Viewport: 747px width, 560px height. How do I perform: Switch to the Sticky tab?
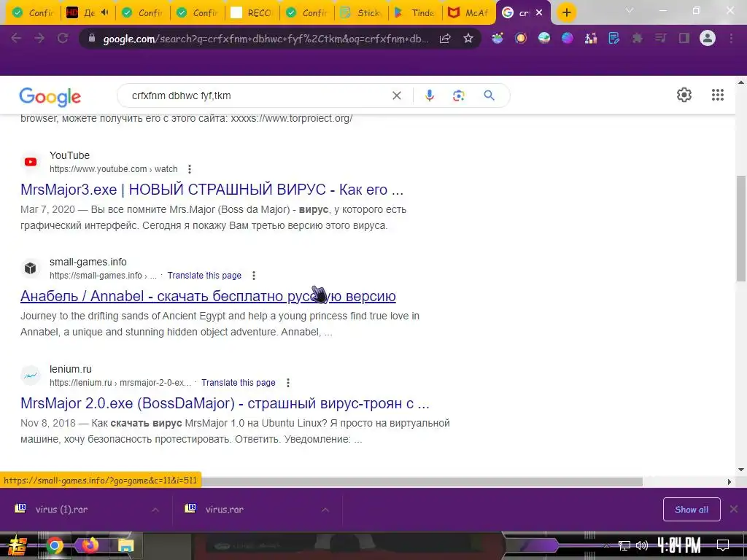[x=362, y=13]
